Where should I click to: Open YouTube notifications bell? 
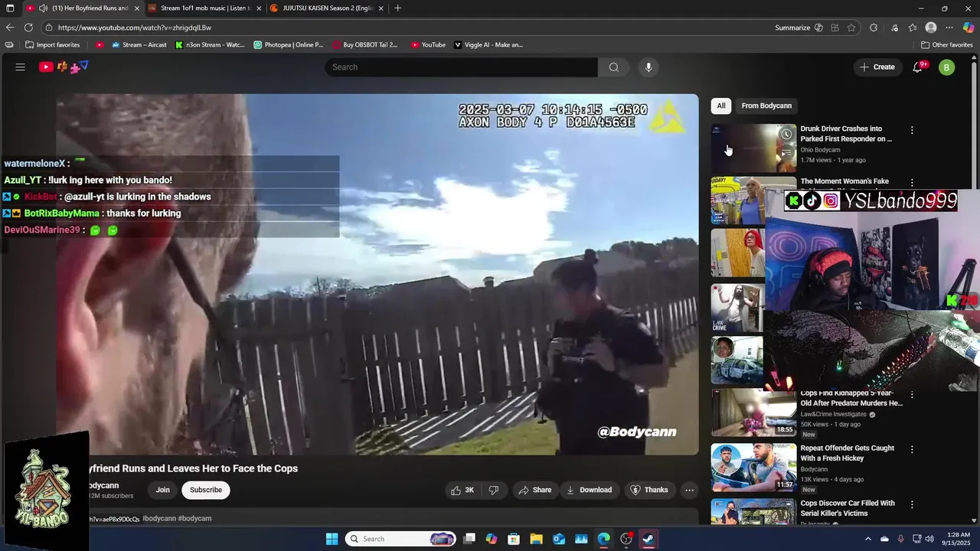click(x=917, y=67)
